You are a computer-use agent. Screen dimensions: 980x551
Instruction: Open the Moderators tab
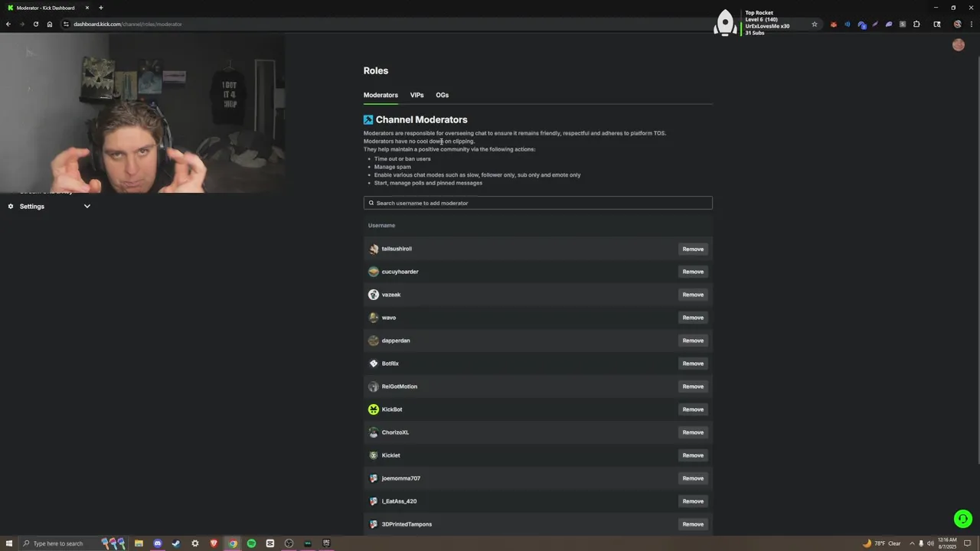point(381,95)
